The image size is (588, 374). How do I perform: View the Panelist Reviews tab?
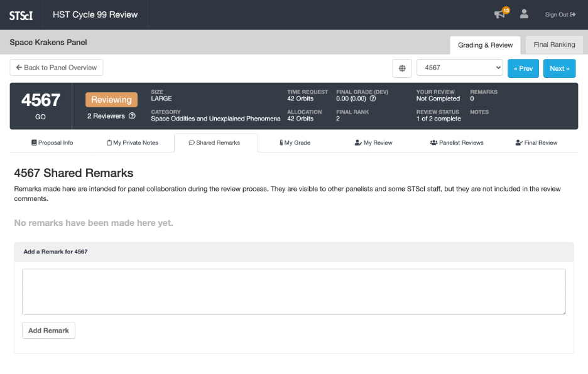(x=457, y=143)
